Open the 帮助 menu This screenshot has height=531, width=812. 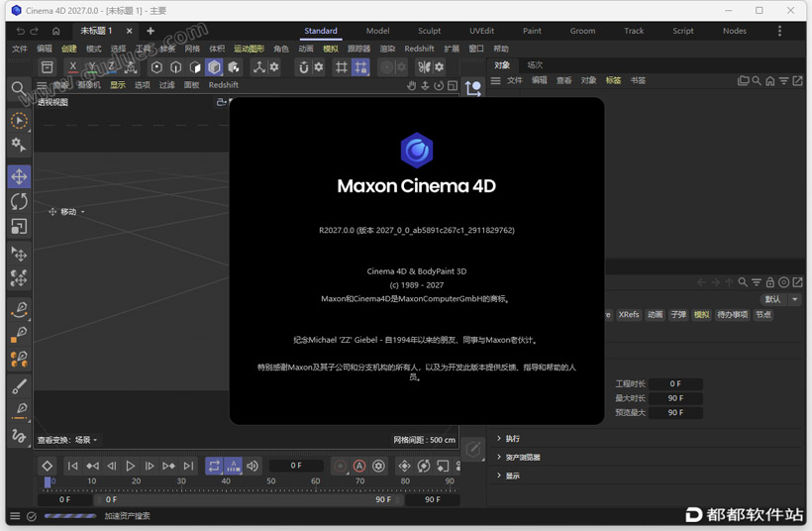tap(501, 49)
